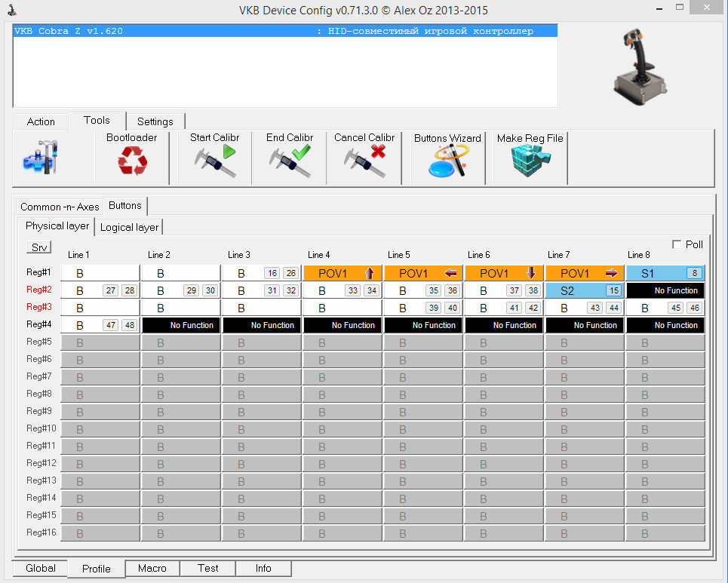The height and width of the screenshot is (583, 728).
Task: Click the wrench and screwdriver tools icon
Action: [x=41, y=158]
